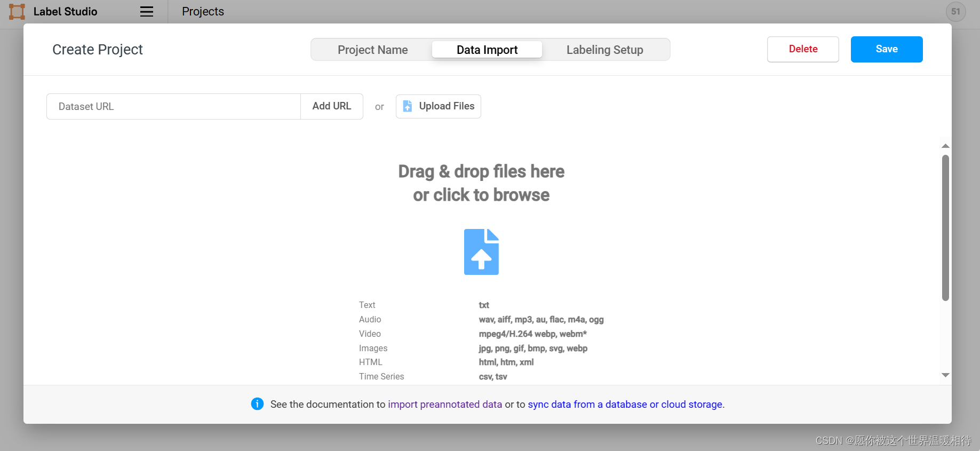The image size is (980, 451).
Task: Click the Images file type label
Action: pos(373,348)
